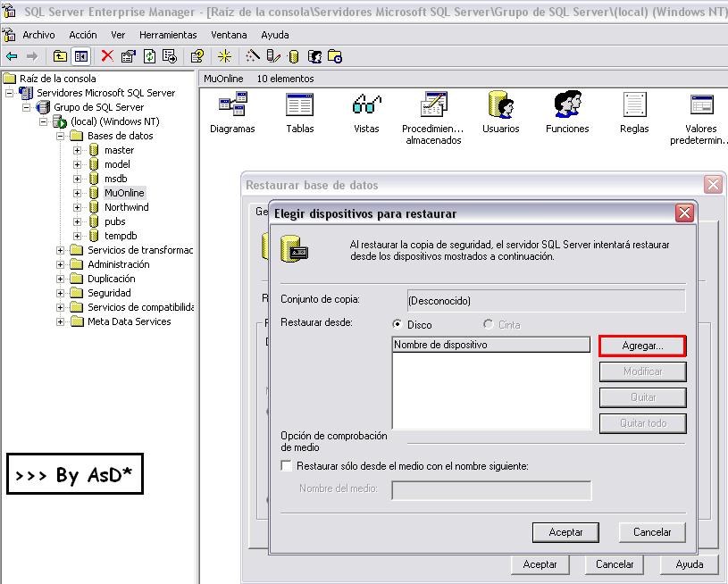Expand the MuOnline database node
This screenshot has width=728, height=584.
pyautogui.click(x=77, y=193)
